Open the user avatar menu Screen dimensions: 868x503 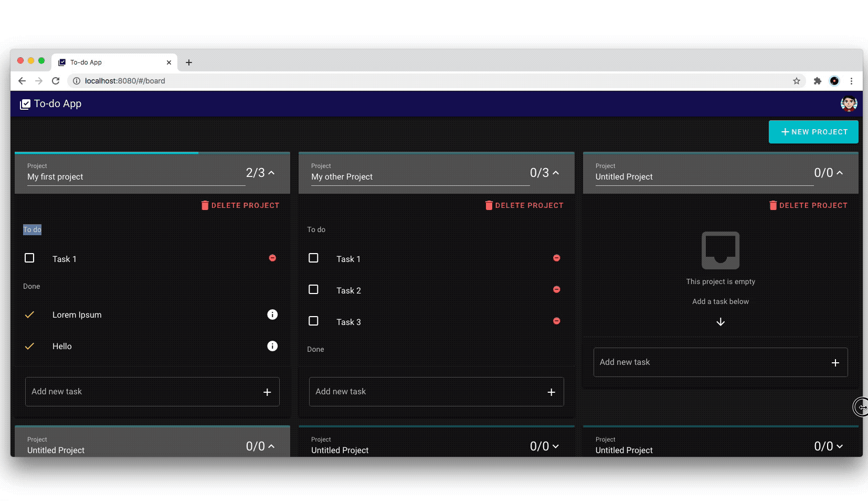click(849, 103)
